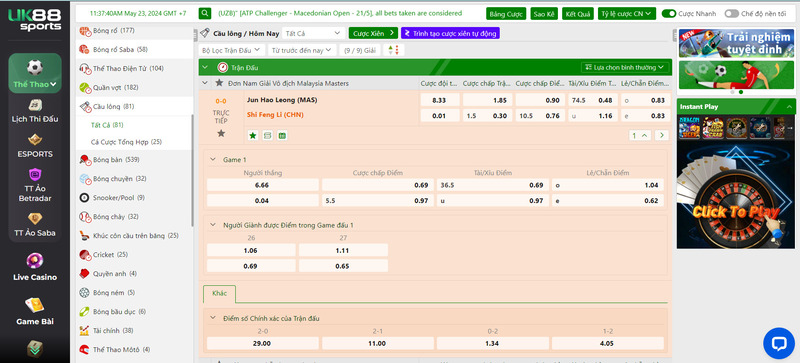Favorite the Jun Hao Leong match star
This screenshot has height=363, width=800.
[221, 133]
